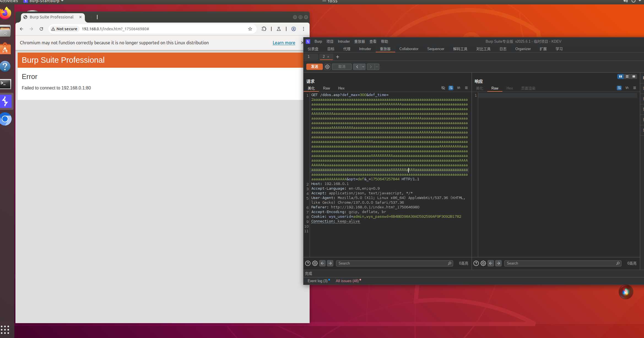The height and width of the screenshot is (338, 644).
Task: Open response editor options menu
Action: click(635, 88)
